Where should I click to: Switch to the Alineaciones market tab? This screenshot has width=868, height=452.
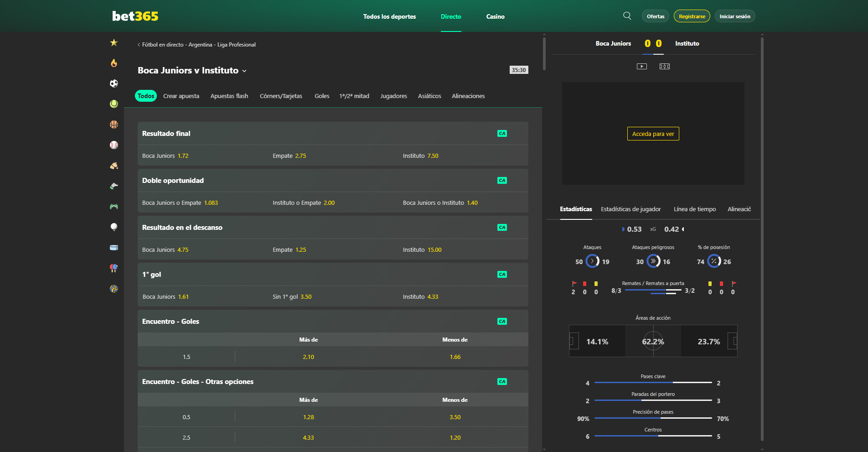pos(468,96)
